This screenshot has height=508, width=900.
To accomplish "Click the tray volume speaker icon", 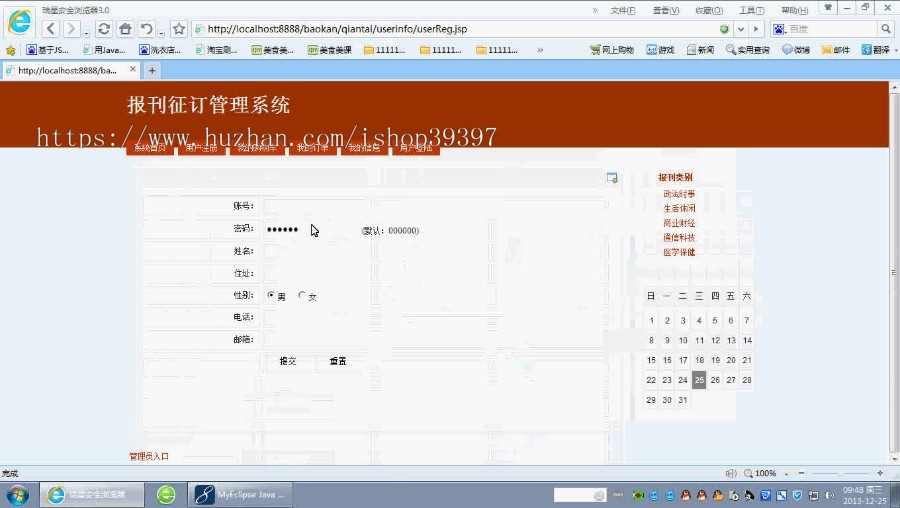I will 829,495.
